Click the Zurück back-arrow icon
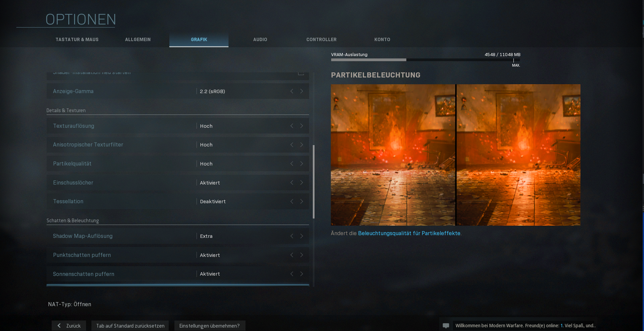 [59, 326]
